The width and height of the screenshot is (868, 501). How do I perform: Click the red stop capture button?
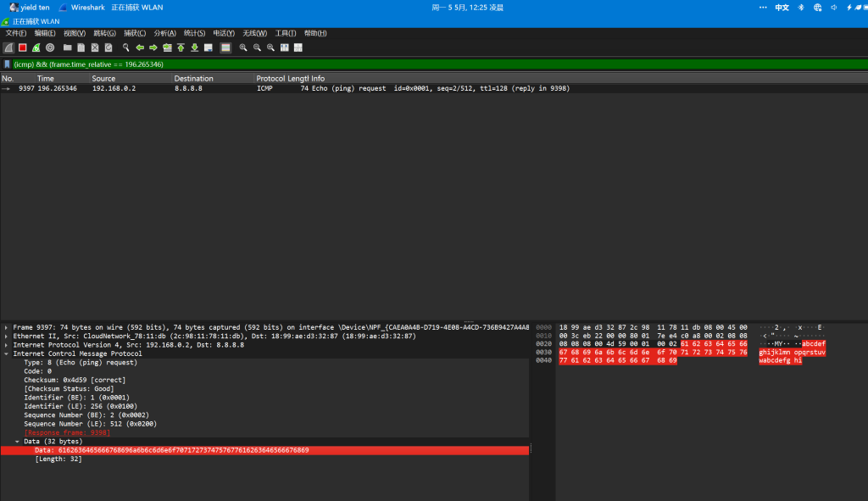[22, 47]
